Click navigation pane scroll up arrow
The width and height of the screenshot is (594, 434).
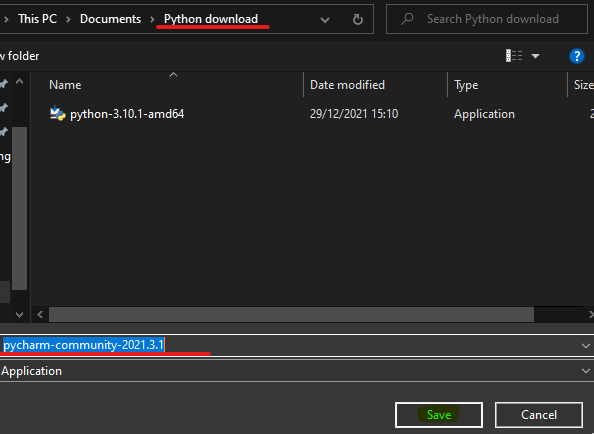[20, 81]
